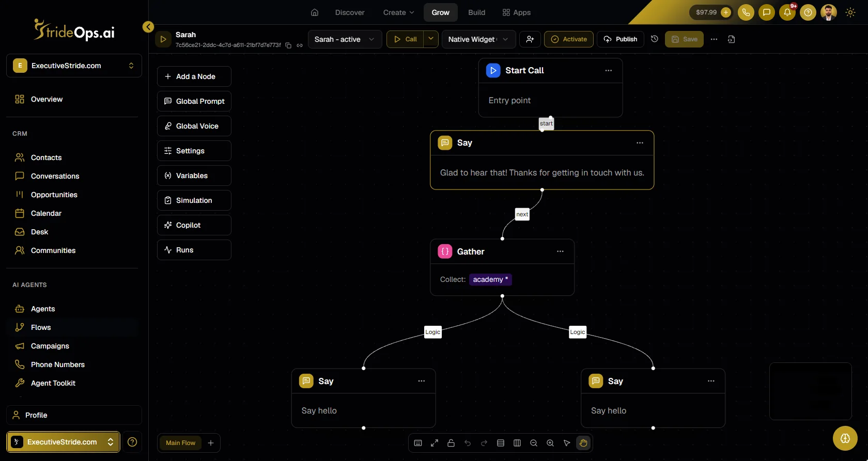Screen dimensions: 868x461
Task: Open the Global Prompt panel
Action: 194,101
